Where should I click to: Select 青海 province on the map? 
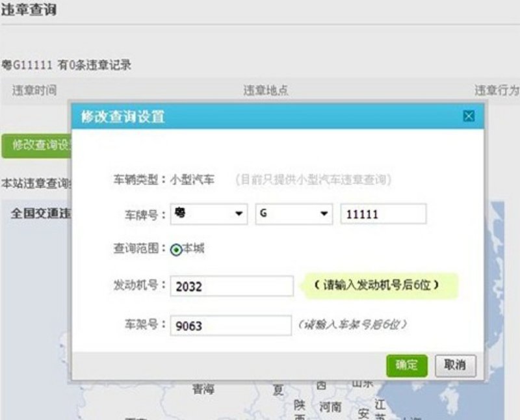coord(203,389)
